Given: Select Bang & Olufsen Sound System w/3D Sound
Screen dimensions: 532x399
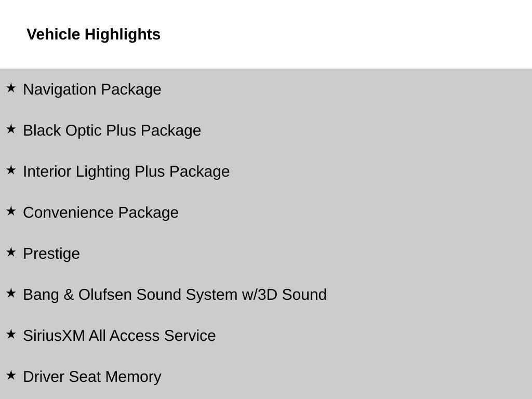Looking at the screenshot, I should (x=175, y=295).
